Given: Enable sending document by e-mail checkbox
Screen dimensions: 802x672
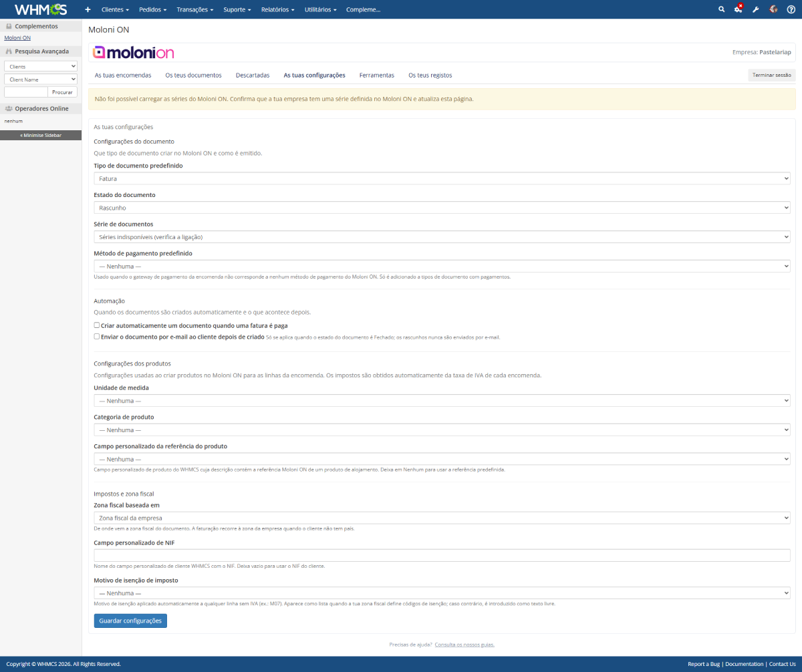Looking at the screenshot, I should click(x=97, y=337).
